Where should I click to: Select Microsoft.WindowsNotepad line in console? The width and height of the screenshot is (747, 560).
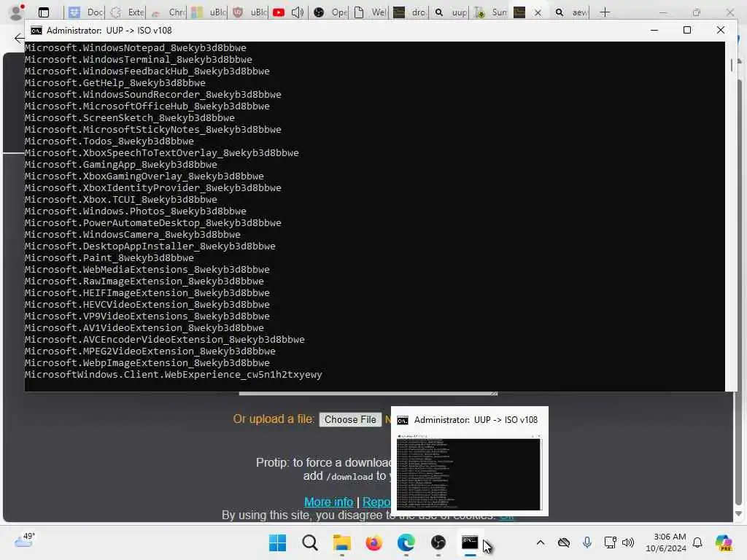[135, 47]
